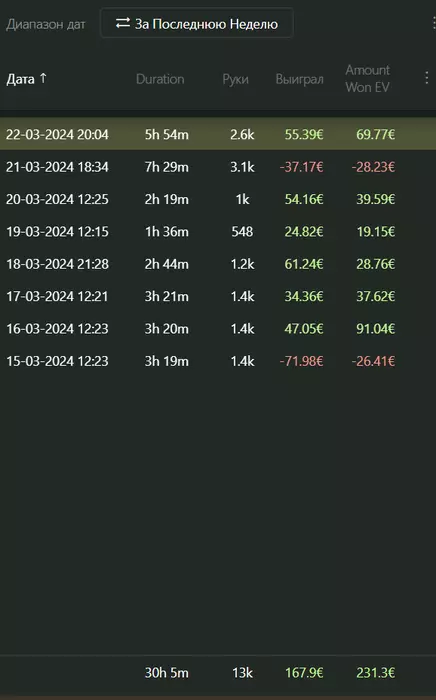The image size is (436, 700).
Task: Sort by Amount Won EV column header
Action: tap(367, 79)
